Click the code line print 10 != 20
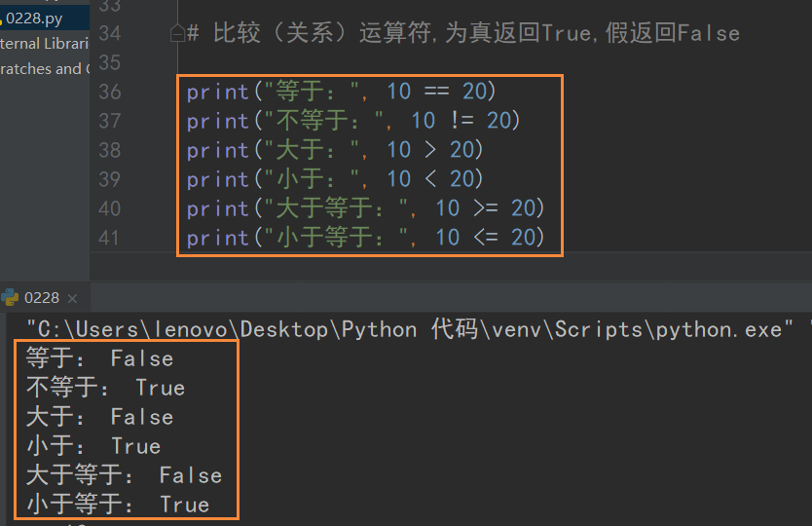The width and height of the screenshot is (812, 526). coord(353,121)
